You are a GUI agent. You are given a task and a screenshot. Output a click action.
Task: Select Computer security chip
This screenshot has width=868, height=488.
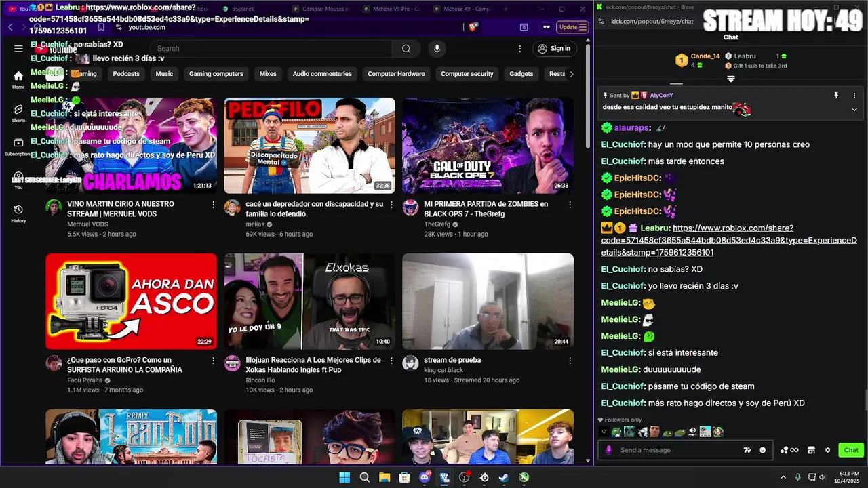[467, 74]
